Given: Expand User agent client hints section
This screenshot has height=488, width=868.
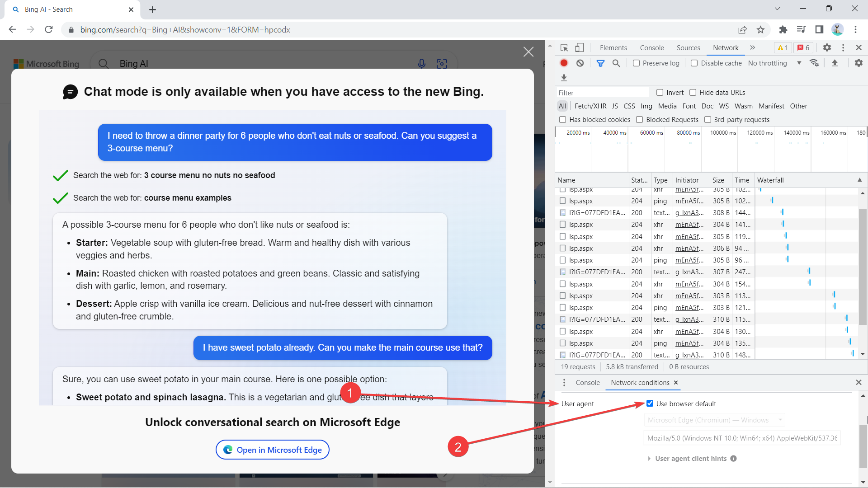Looking at the screenshot, I should pyautogui.click(x=649, y=459).
